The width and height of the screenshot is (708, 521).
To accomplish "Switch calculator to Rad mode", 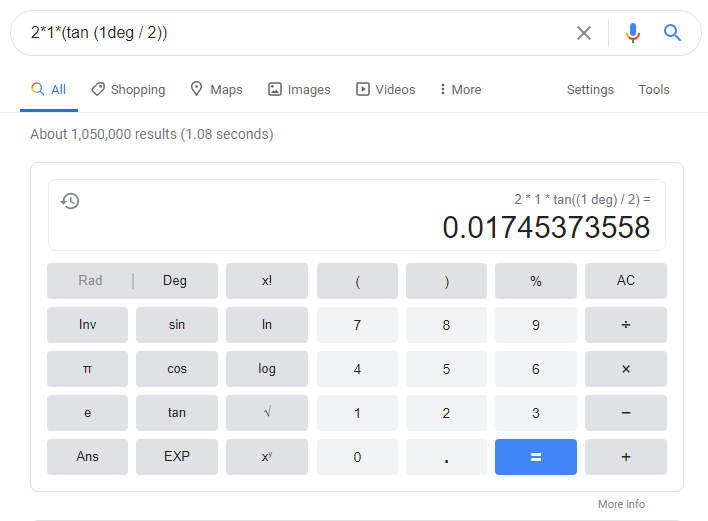I will 90,281.
